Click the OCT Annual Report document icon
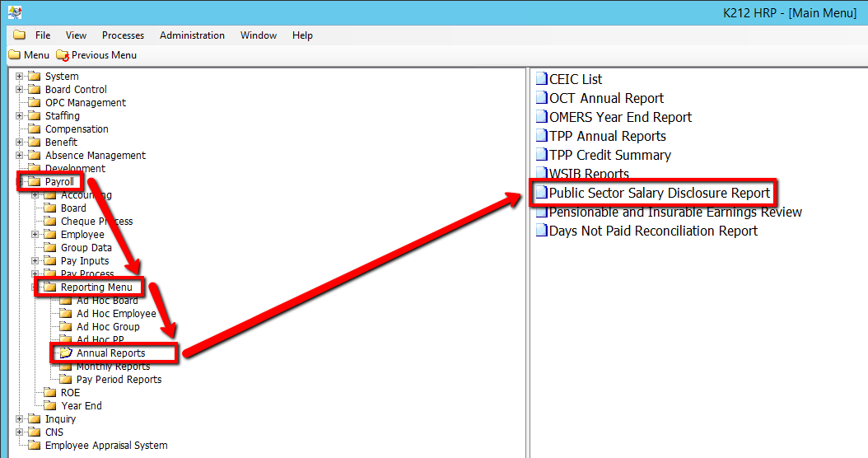Image resolution: width=868 pixels, height=458 pixels. [x=541, y=98]
